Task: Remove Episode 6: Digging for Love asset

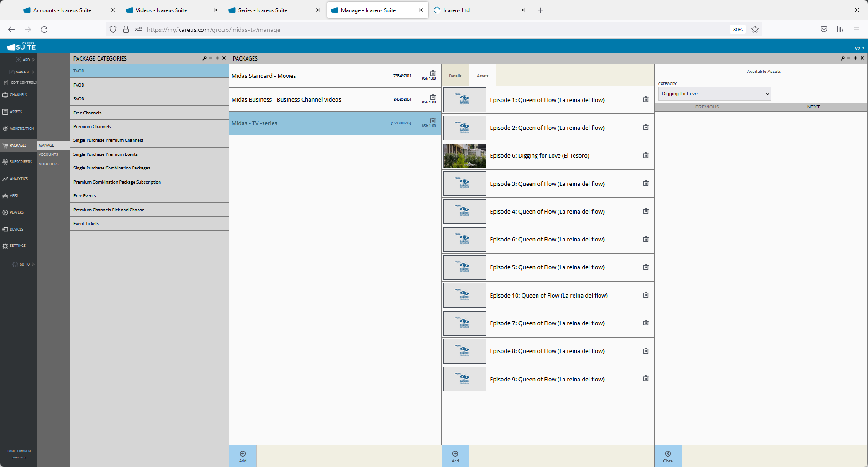Action: 646,155
